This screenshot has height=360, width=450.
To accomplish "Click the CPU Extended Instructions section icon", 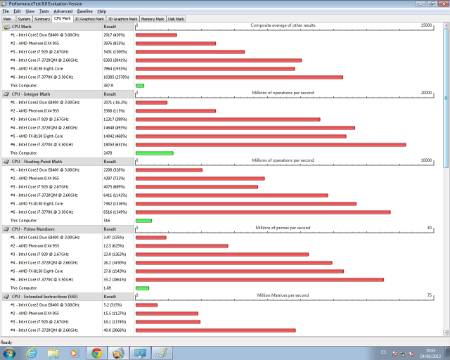I will pyautogui.click(x=6, y=296).
